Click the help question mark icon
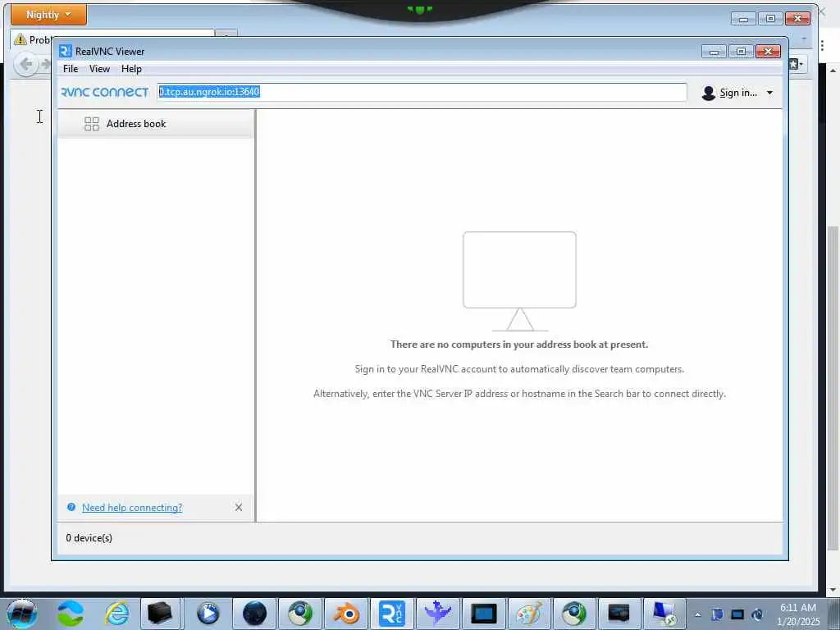Image resolution: width=840 pixels, height=630 pixels. click(x=71, y=507)
